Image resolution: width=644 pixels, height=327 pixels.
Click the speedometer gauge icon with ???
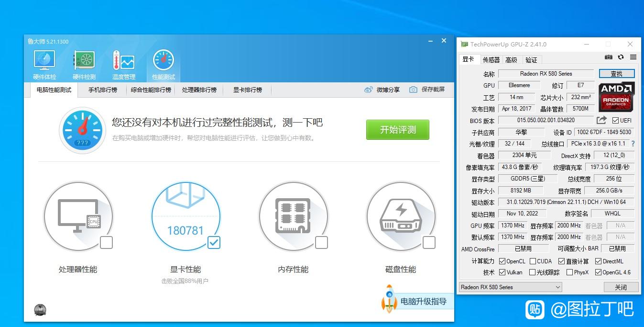point(82,130)
